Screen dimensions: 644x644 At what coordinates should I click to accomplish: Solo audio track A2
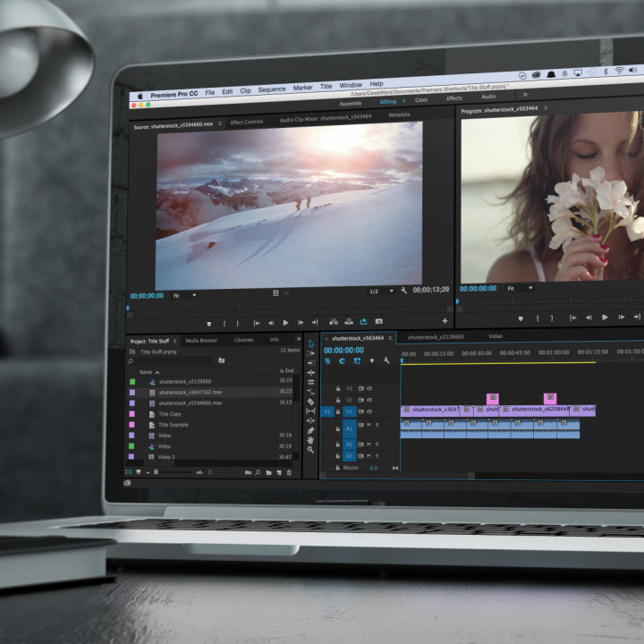click(377, 445)
